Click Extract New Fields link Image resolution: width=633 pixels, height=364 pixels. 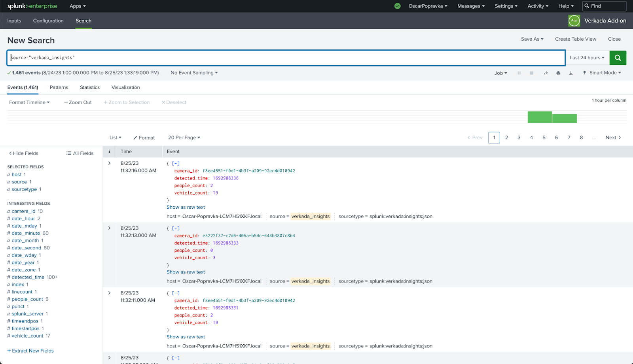click(31, 351)
